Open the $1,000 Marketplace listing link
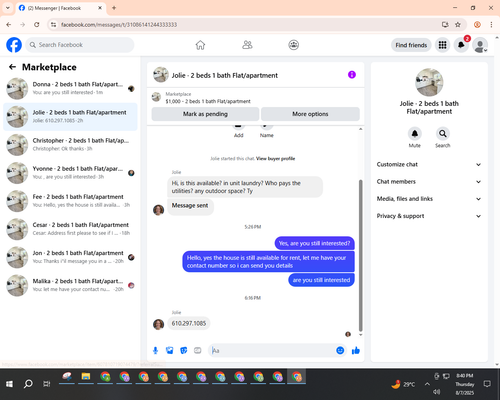Image resolution: width=500 pixels, height=400 pixels. pyautogui.click(x=208, y=101)
